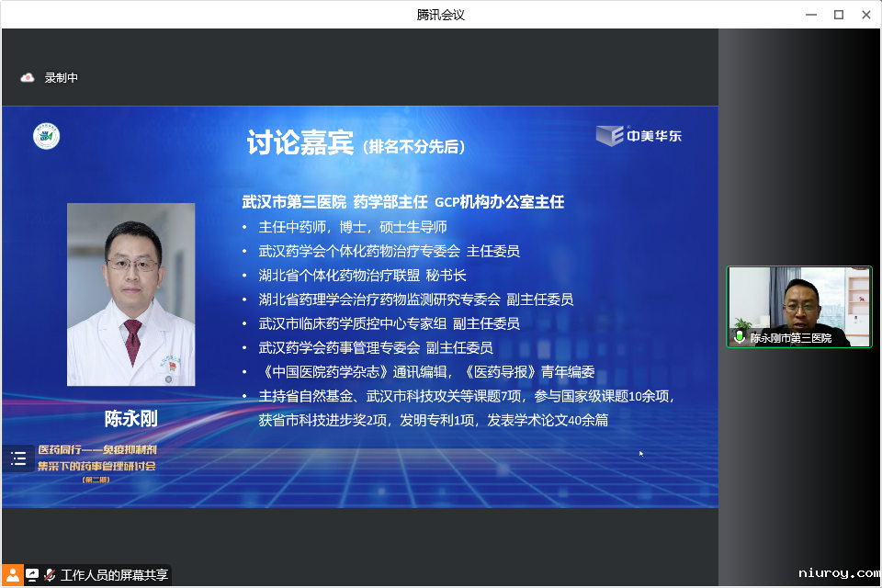This screenshot has height=588, width=882.
Task: Click the 腾讯会议 window title
Action: tap(441, 15)
